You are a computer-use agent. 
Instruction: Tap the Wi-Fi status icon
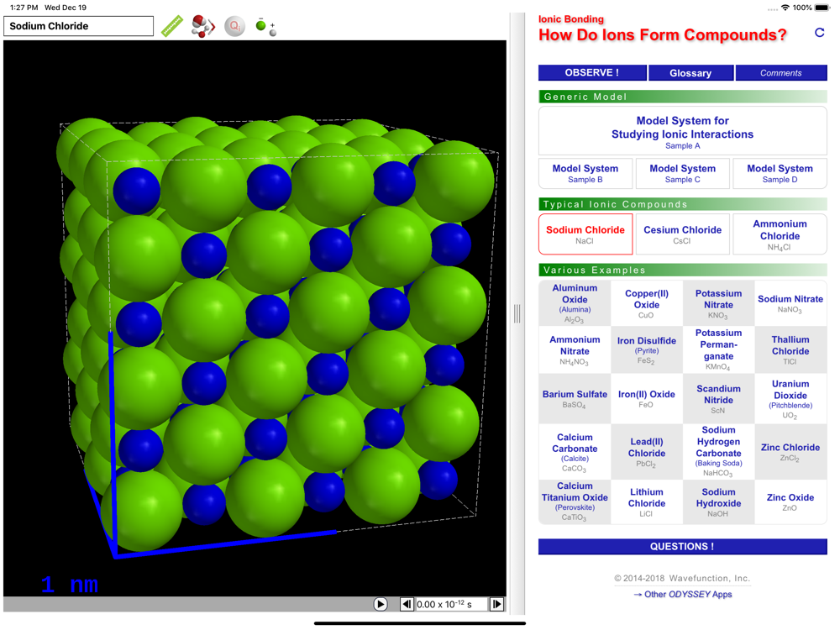785,8
